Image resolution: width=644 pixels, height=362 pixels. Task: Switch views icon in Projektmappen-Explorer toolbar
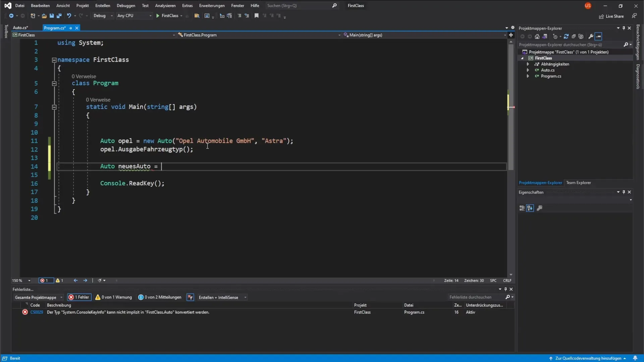pyautogui.click(x=545, y=37)
